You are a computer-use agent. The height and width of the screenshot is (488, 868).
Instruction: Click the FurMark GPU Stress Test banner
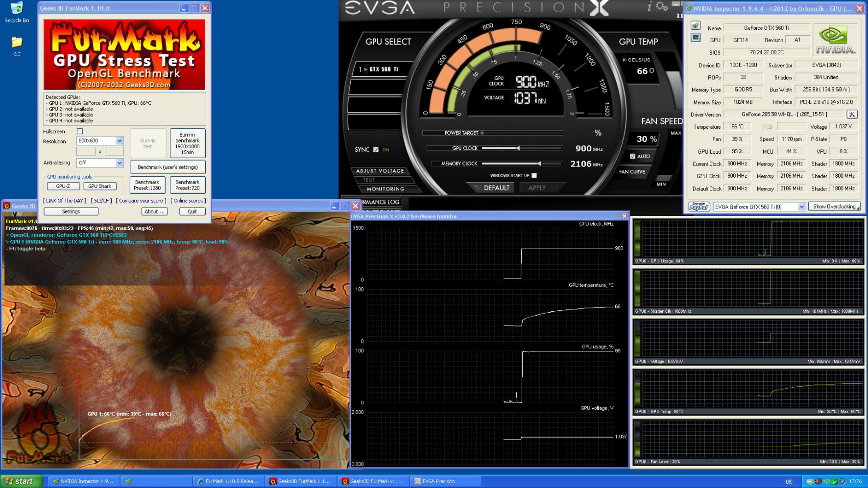(x=124, y=54)
